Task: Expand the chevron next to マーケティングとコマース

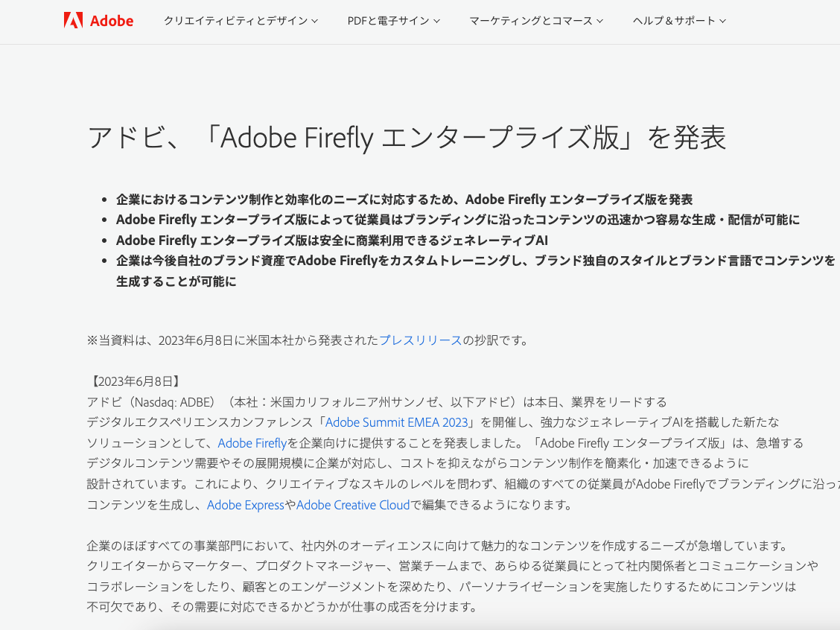Action: point(600,21)
